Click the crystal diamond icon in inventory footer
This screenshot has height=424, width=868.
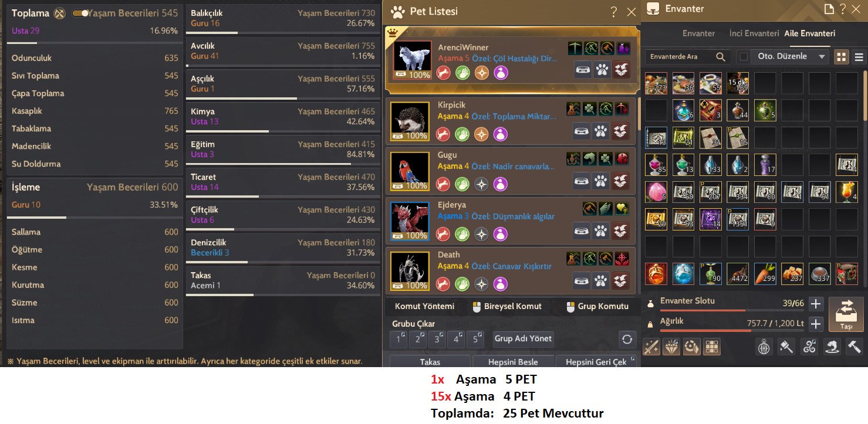pyautogui.click(x=671, y=347)
